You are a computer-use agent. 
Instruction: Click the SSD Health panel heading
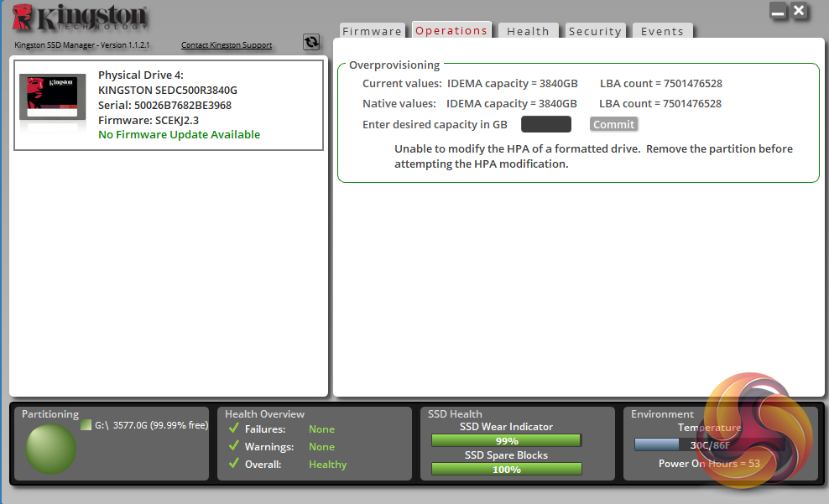pyautogui.click(x=455, y=414)
